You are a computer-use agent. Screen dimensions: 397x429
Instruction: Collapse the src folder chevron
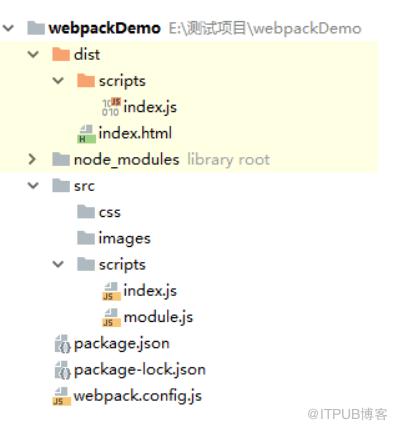[33, 186]
